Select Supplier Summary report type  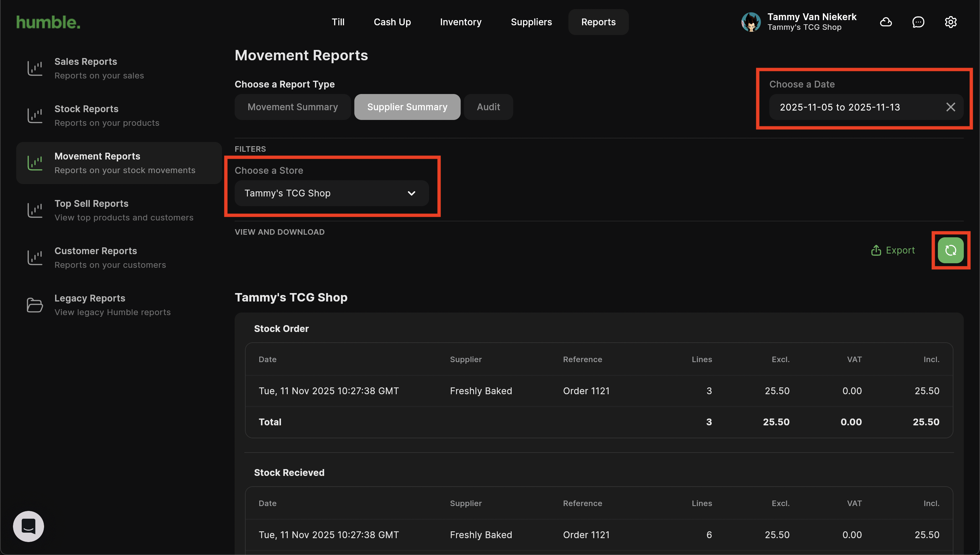tap(407, 107)
